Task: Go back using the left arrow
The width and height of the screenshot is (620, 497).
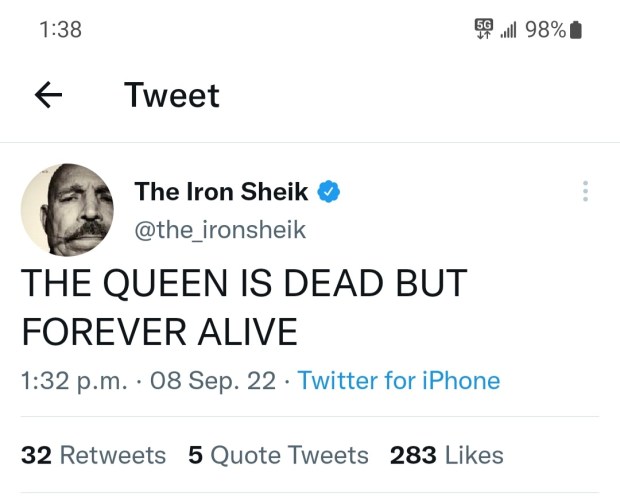Action: (x=49, y=95)
